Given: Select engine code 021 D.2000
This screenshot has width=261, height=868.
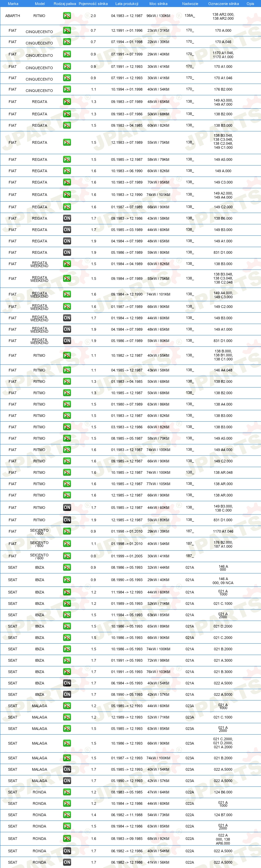Looking at the screenshot, I should tap(223, 626).
